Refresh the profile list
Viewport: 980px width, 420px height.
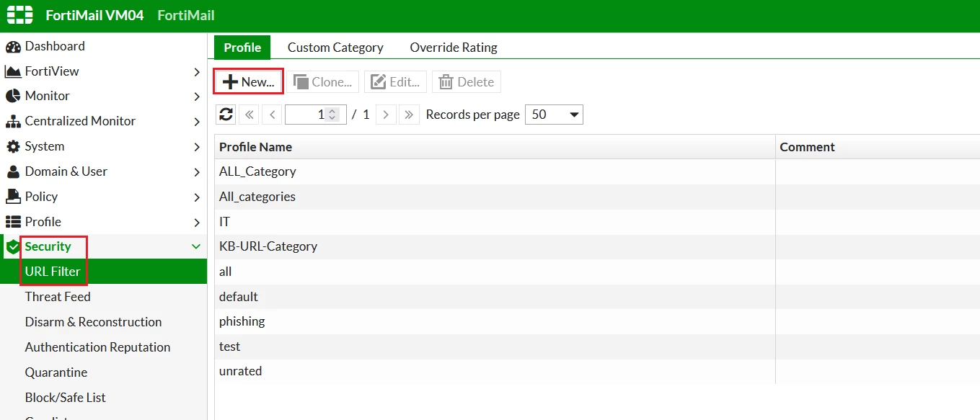coord(226,115)
